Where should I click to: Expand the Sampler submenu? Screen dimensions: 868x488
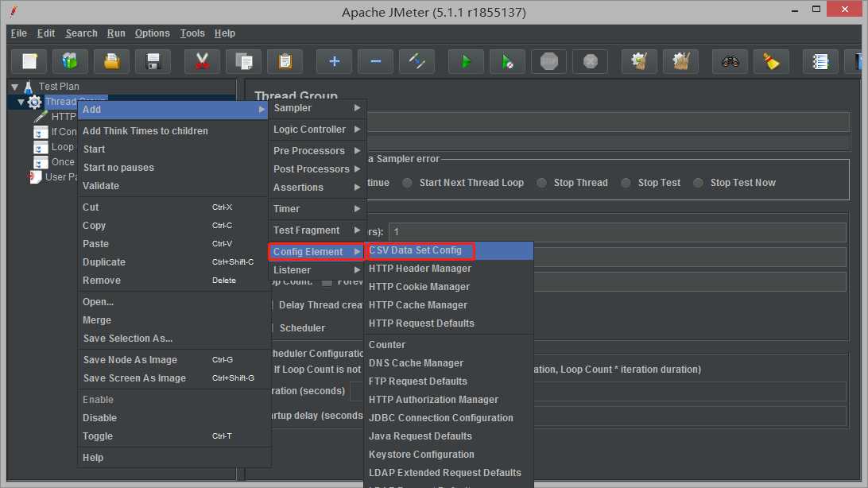pyautogui.click(x=316, y=108)
